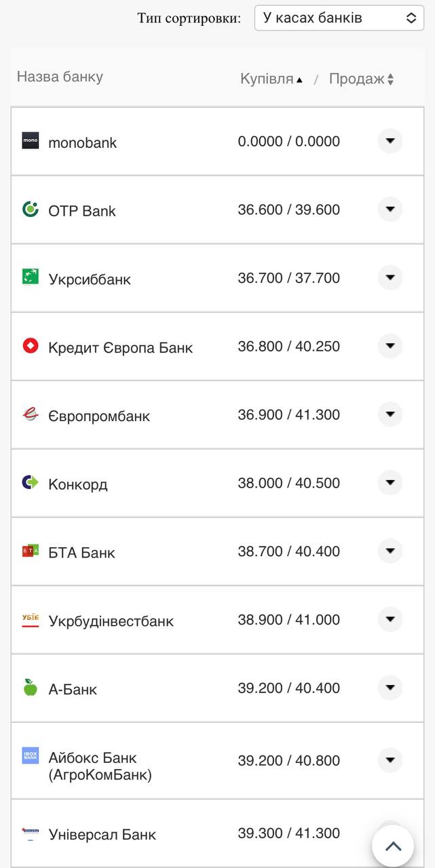The image size is (435, 868).
Task: Select the Європромбанк logo icon
Action: [x=30, y=414]
